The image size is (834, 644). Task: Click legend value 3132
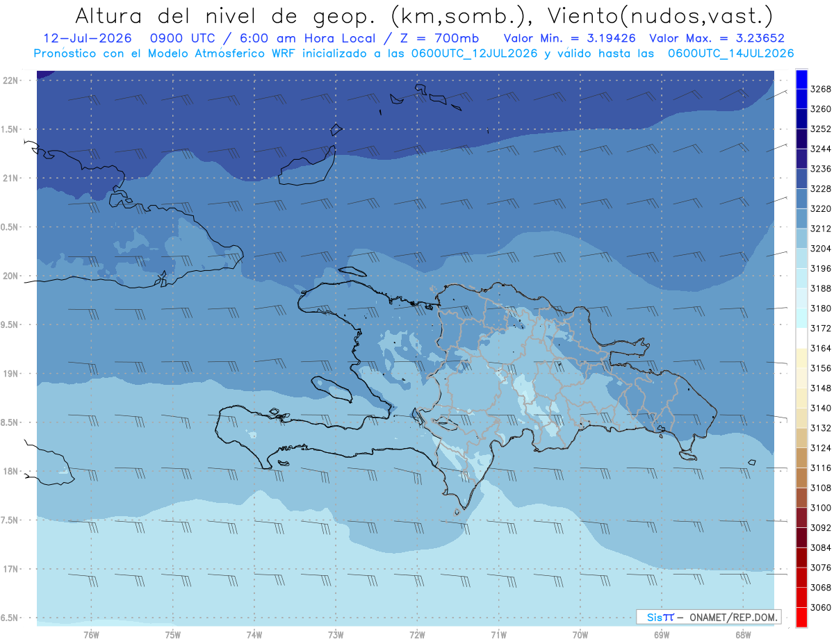coord(821,428)
